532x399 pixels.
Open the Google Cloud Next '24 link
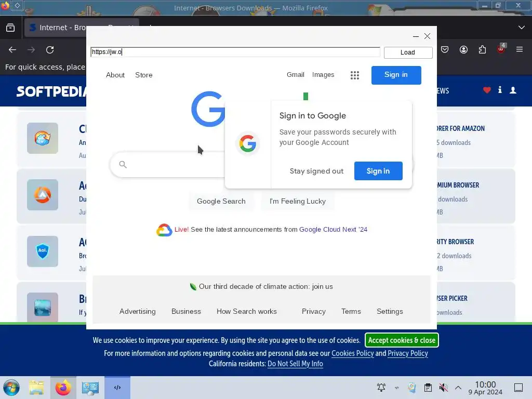[x=333, y=229]
